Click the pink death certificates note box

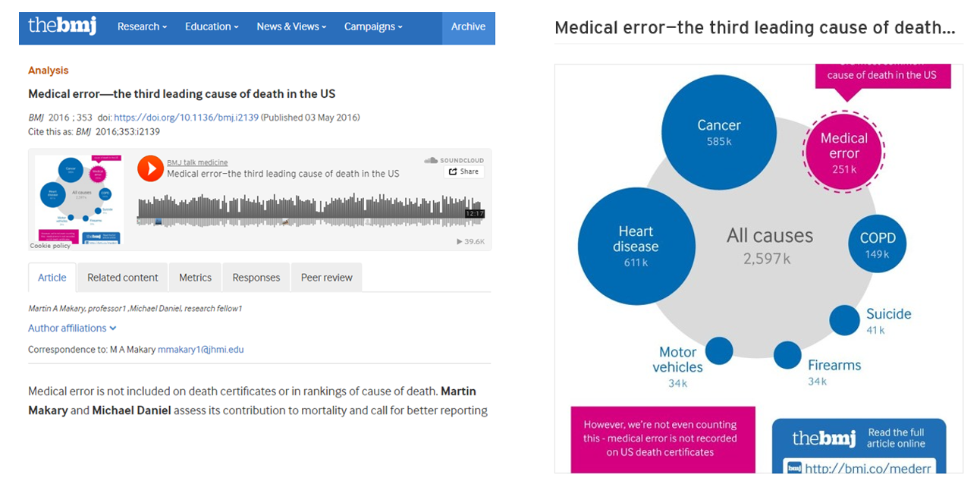point(663,439)
